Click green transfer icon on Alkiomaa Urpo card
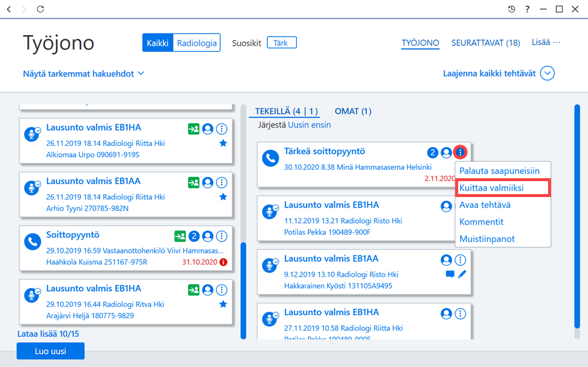This screenshot has width=588, height=367. coord(193,129)
